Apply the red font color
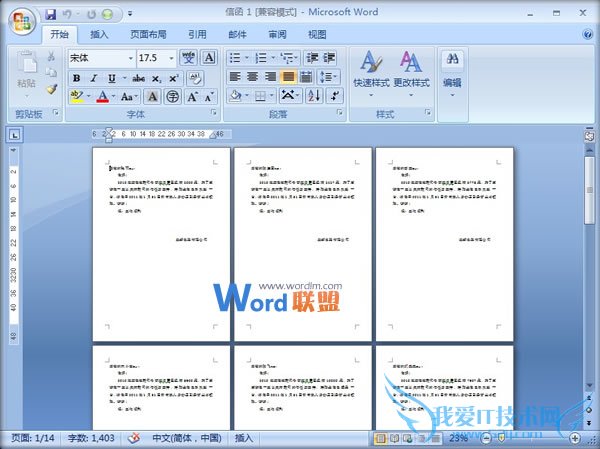 pyautogui.click(x=103, y=96)
